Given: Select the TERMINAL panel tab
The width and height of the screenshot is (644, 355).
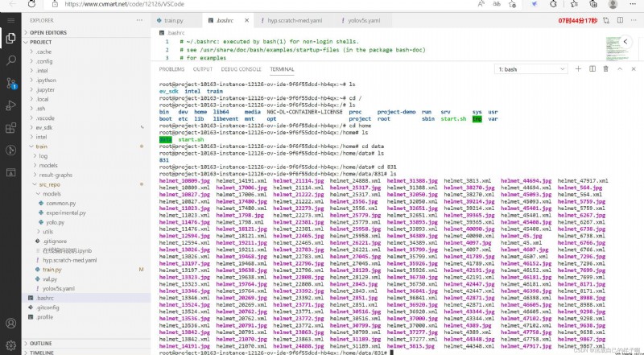Looking at the screenshot, I should tap(282, 69).
